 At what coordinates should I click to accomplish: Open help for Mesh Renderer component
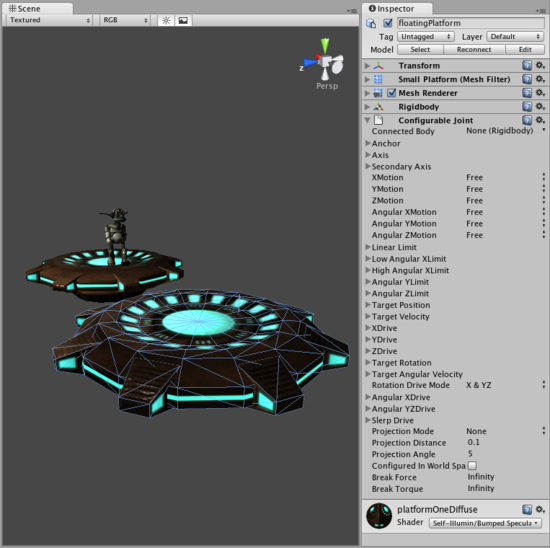[527, 93]
